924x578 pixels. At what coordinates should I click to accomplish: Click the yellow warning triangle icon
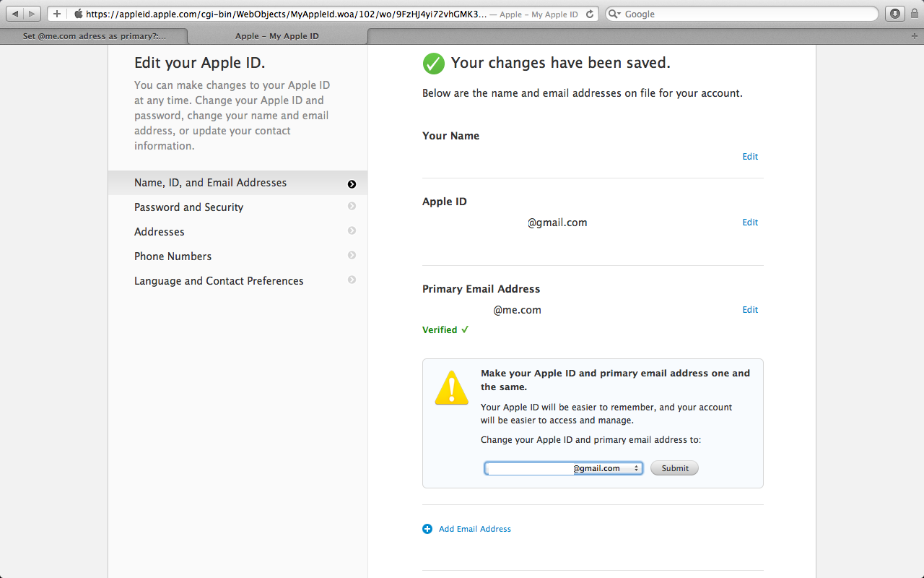coord(452,388)
